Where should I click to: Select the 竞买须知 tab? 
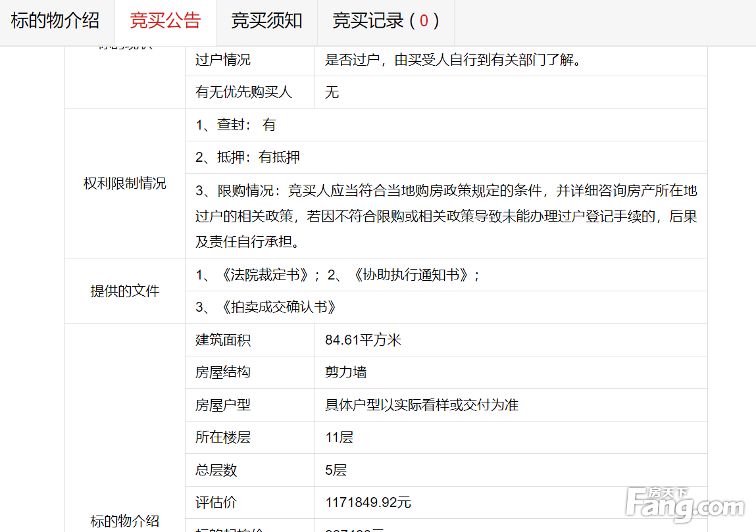click(x=266, y=21)
